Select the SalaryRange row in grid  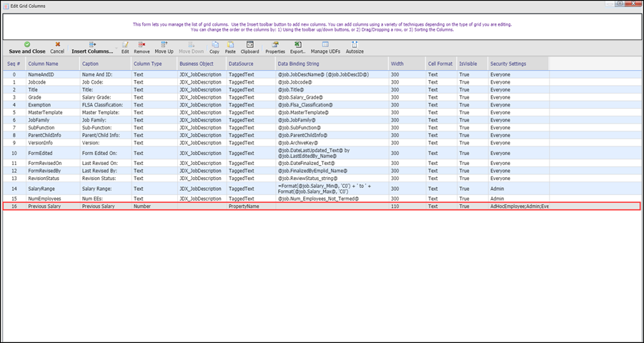322,189
